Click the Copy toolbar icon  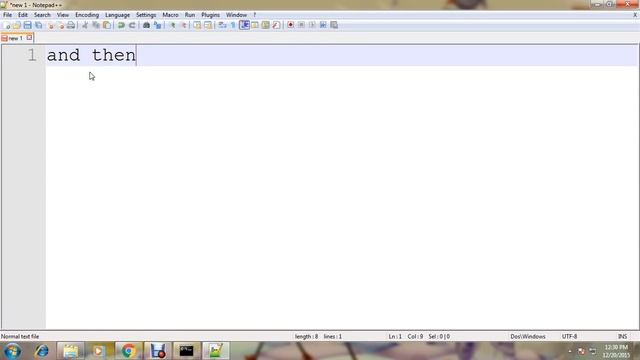[96, 25]
